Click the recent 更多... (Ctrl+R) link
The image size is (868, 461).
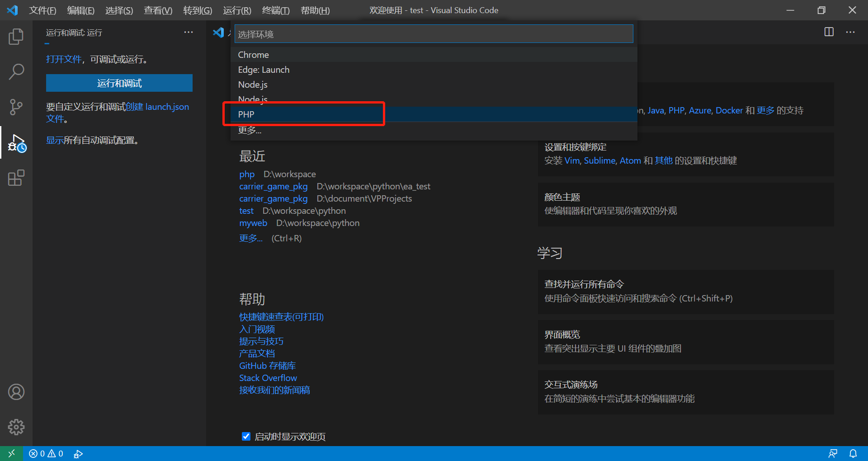coord(251,238)
